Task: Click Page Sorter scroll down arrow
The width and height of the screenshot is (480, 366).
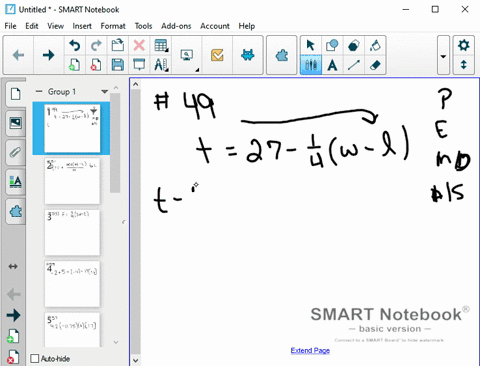Action: [x=116, y=342]
